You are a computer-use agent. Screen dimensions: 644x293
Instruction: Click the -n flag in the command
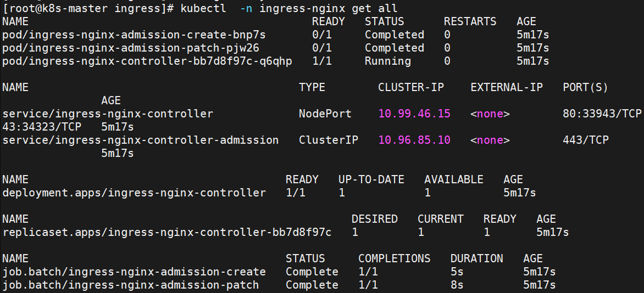point(246,8)
